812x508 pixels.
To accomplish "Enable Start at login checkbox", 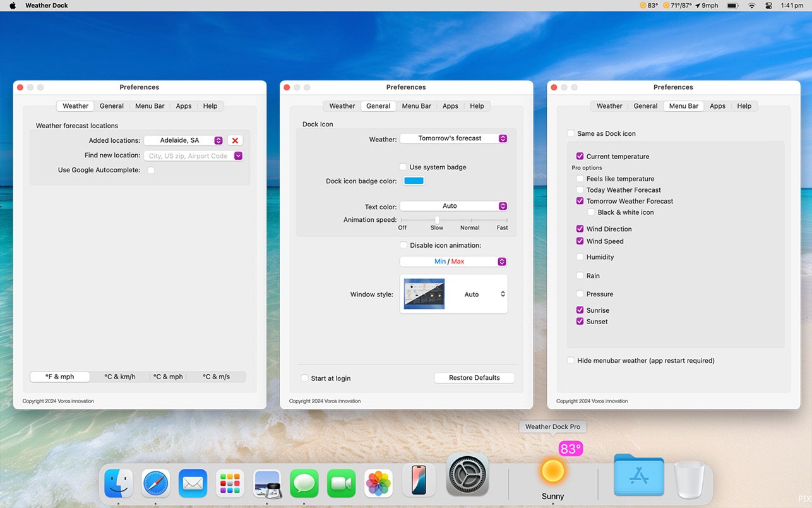I will (x=305, y=378).
